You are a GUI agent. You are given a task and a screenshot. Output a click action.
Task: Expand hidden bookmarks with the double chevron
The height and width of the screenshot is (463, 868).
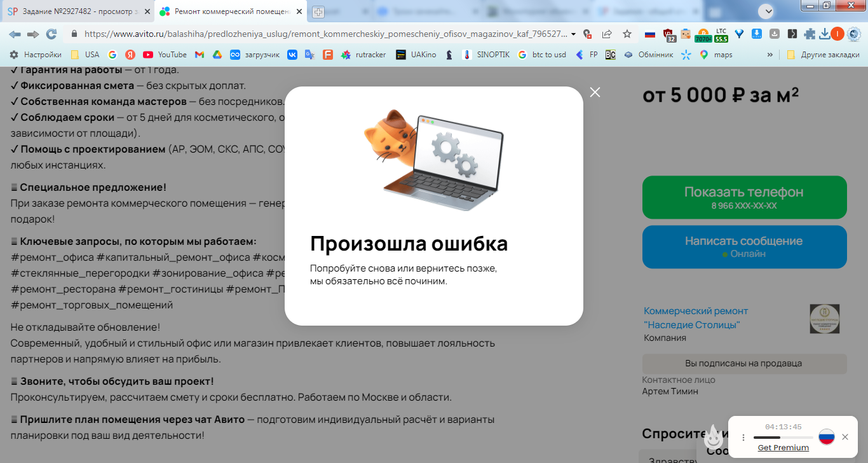(770, 55)
